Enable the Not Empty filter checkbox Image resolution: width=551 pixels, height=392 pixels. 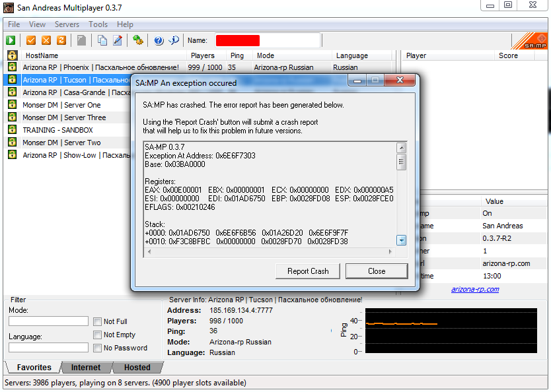97,335
